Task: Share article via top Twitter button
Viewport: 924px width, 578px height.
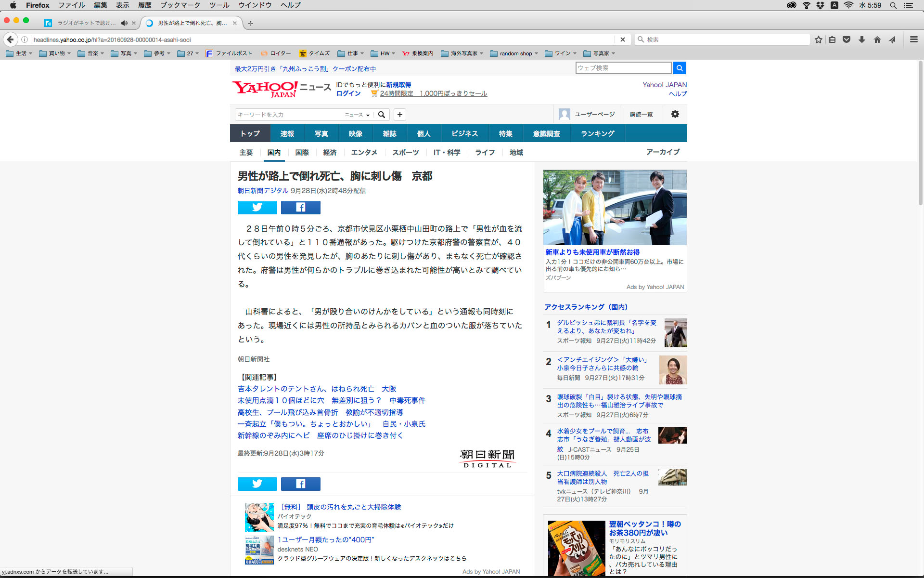Action: click(257, 207)
